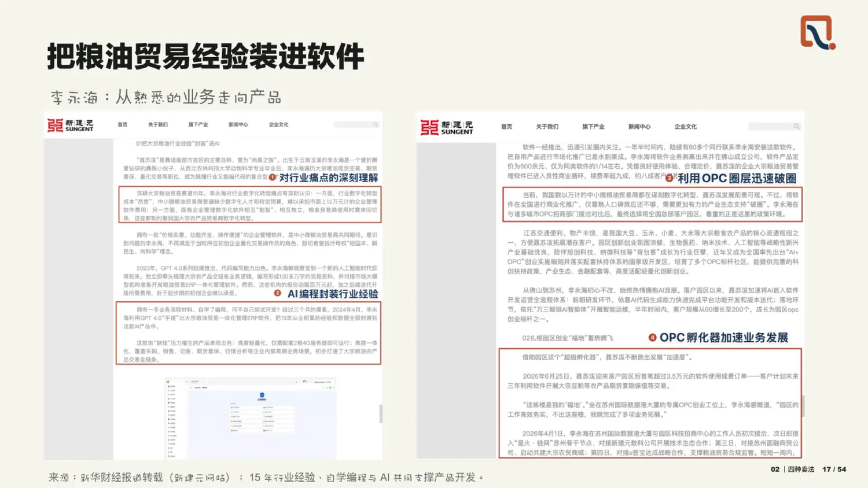
Task: Choose 企业文化 in the left webpage navigation
Action: tap(278, 124)
